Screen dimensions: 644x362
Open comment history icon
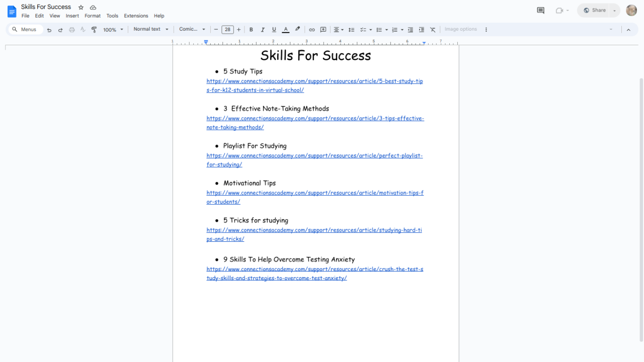pyautogui.click(x=541, y=11)
